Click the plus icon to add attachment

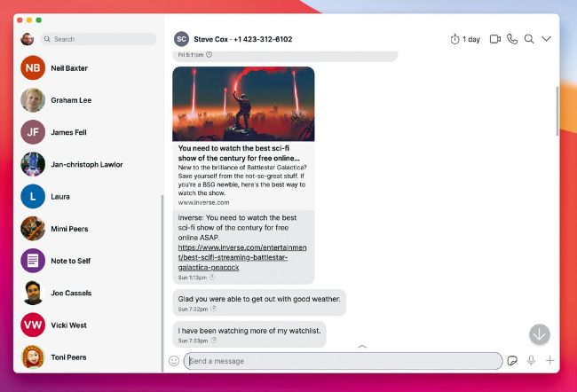(549, 361)
